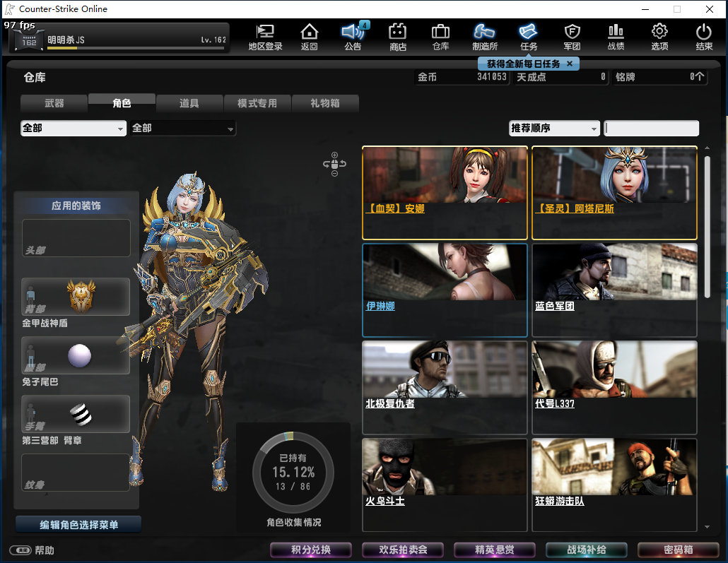
Task: Click the 结束 power exit icon
Action: pyautogui.click(x=704, y=37)
